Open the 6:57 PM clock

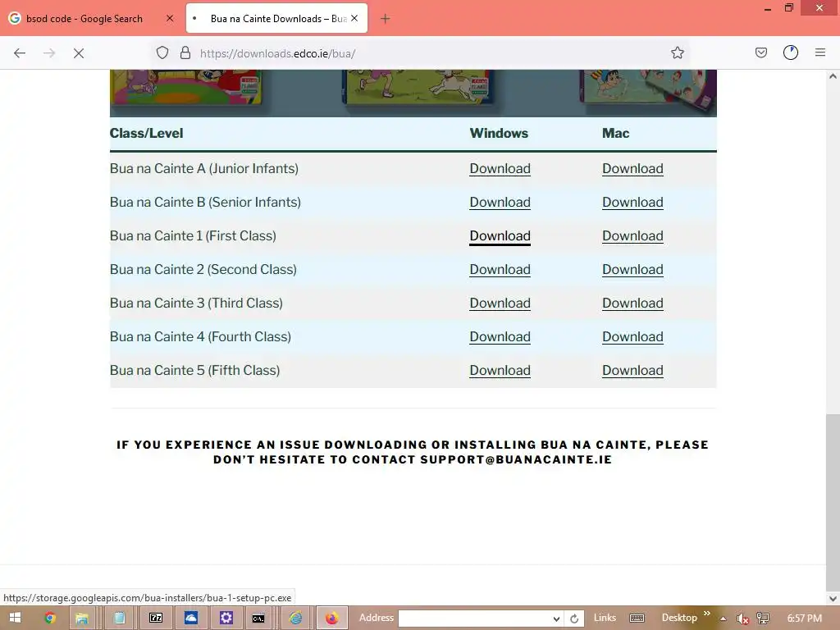click(804, 619)
